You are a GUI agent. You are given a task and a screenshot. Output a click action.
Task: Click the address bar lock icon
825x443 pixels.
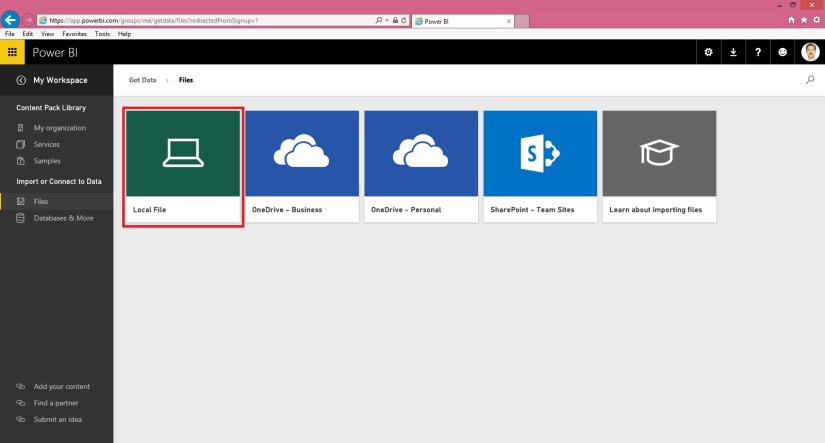395,21
